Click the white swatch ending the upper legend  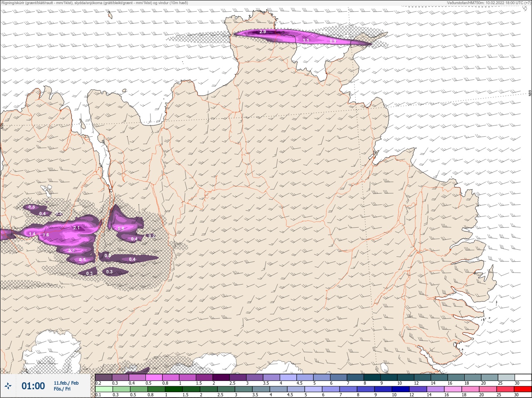click(x=523, y=377)
